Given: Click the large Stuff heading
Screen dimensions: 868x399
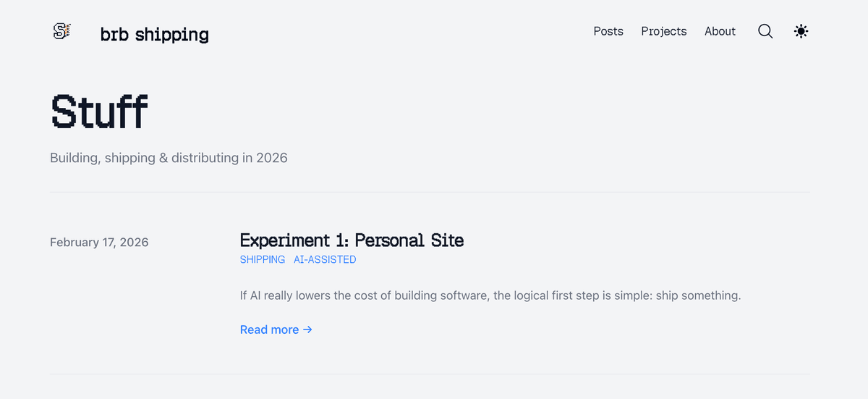Looking at the screenshot, I should [99, 112].
